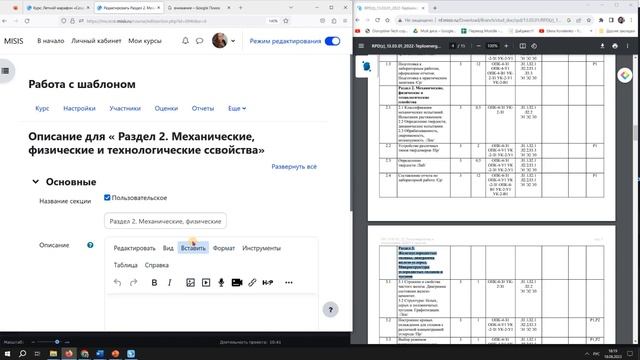Open PDF viewer more actions menu
The height and width of the screenshot is (360, 640).
pyautogui.click(x=627, y=46)
